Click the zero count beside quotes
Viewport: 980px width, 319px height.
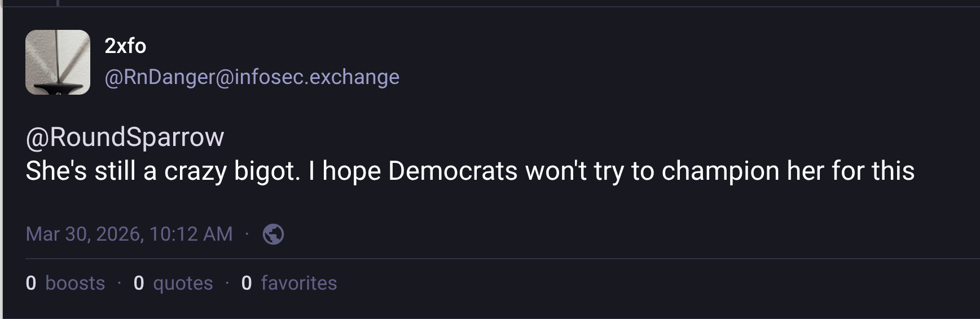point(139,283)
